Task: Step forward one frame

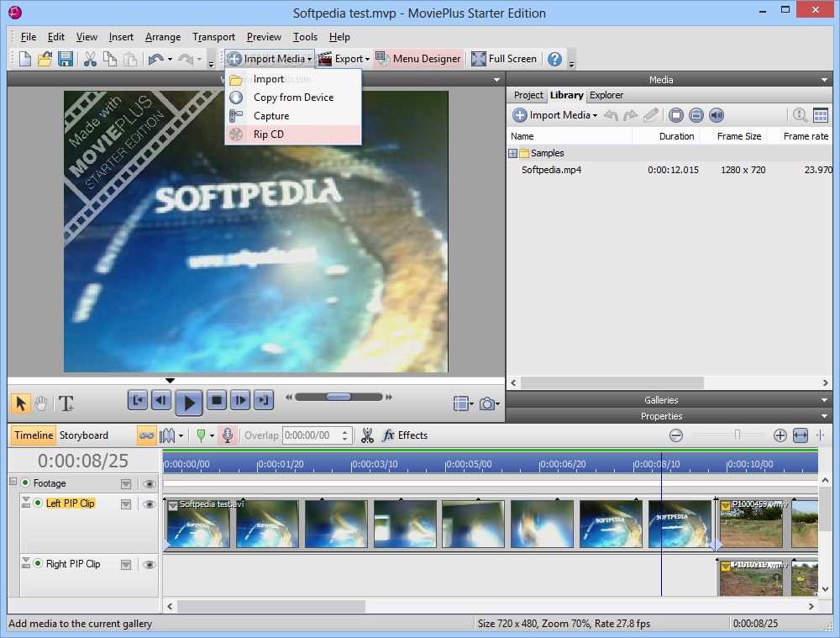Action: click(240, 400)
